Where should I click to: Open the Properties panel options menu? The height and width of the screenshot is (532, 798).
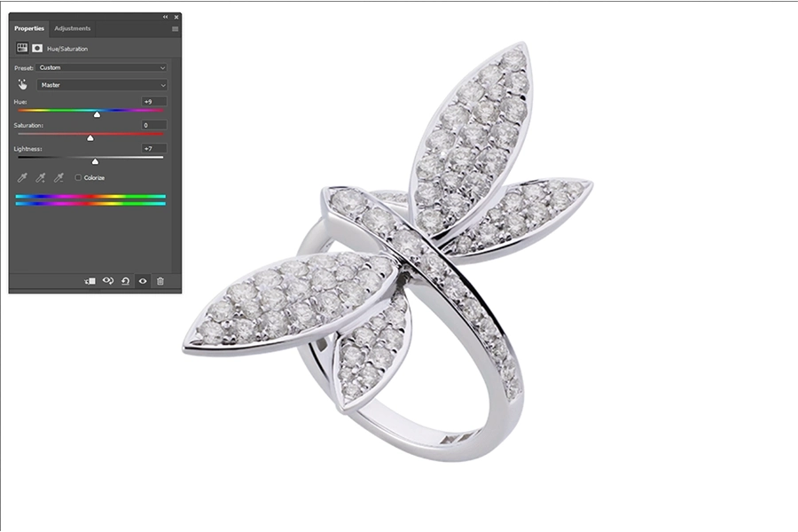[175, 28]
